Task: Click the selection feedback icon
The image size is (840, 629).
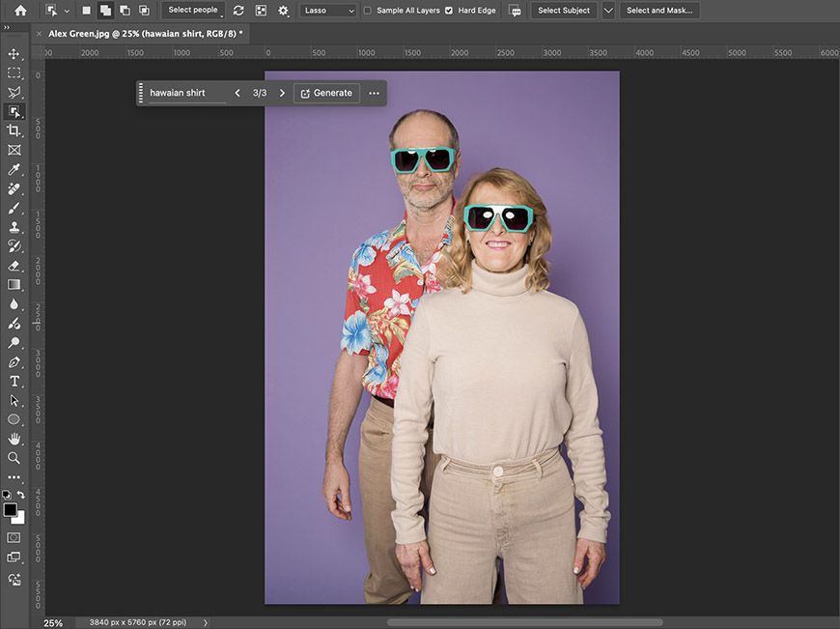Action: (515, 11)
